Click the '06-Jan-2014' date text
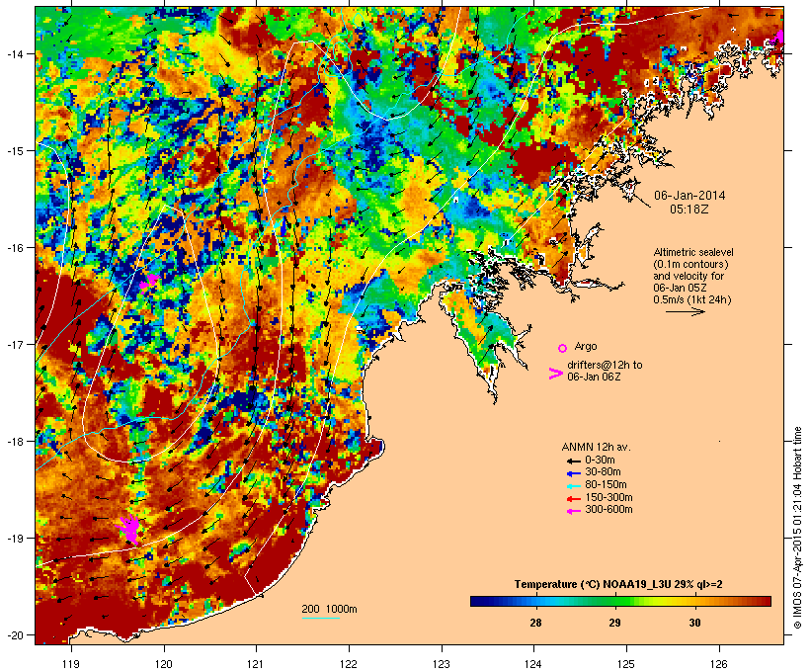This screenshot has width=810, height=672. 689,196
